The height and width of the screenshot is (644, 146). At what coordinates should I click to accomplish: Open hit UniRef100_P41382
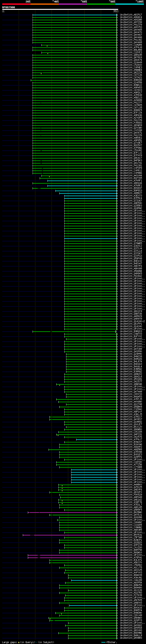coord(131,40)
